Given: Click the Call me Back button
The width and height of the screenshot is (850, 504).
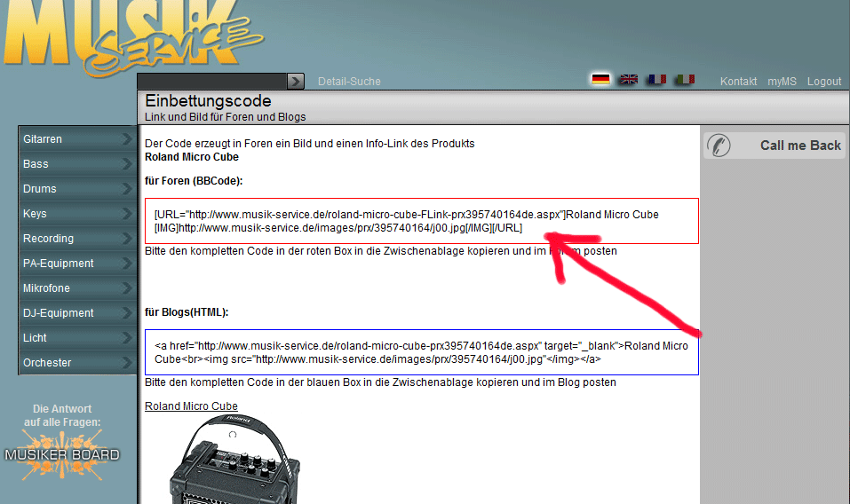Looking at the screenshot, I should (775, 146).
